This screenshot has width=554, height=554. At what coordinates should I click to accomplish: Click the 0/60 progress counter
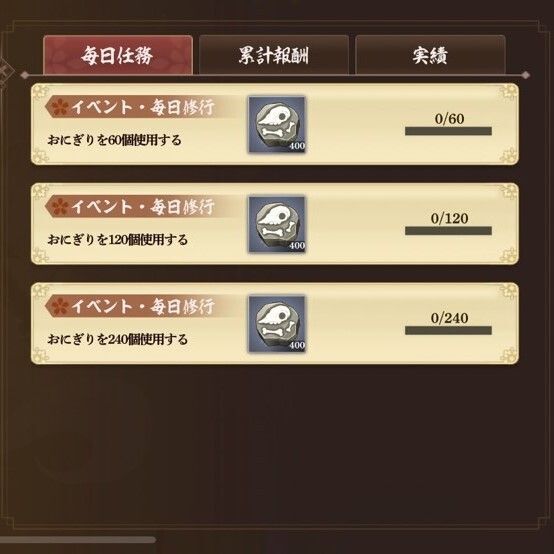coord(449,119)
